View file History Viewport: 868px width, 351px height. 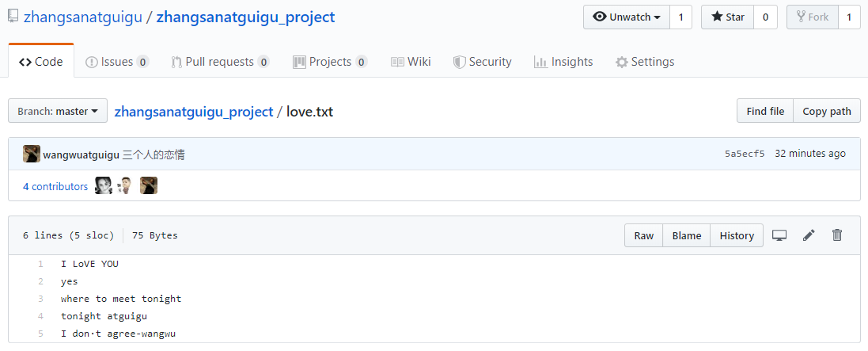pos(737,235)
